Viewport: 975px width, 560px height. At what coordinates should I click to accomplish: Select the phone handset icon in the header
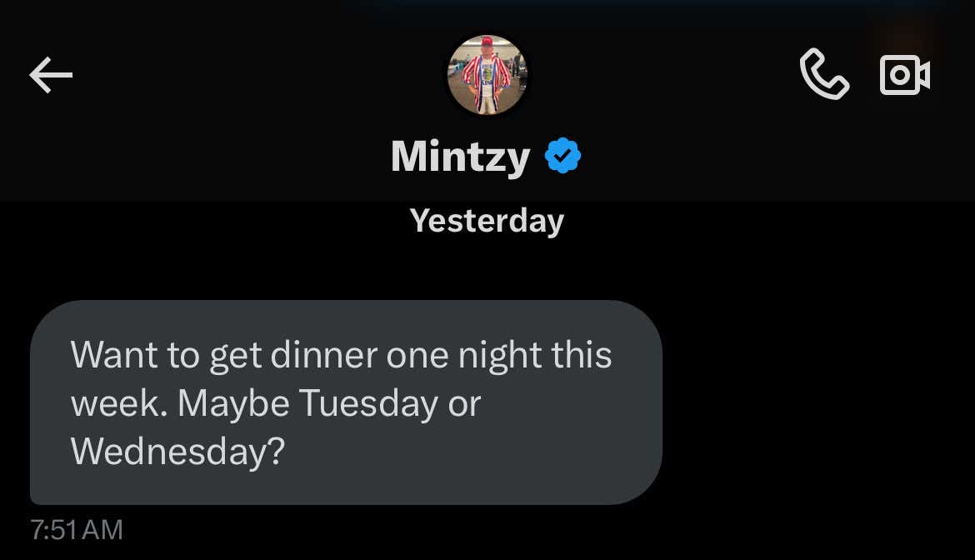825,75
